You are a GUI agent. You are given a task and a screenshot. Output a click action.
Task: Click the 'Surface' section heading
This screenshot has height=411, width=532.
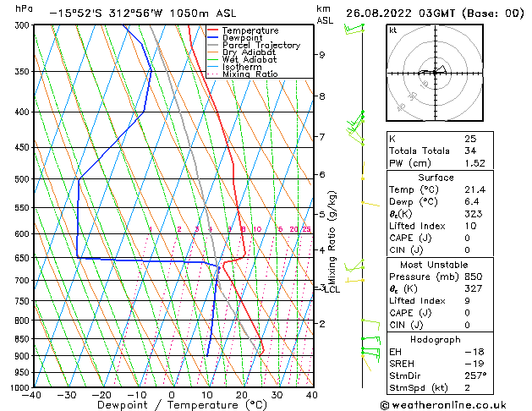pyautogui.click(x=436, y=178)
